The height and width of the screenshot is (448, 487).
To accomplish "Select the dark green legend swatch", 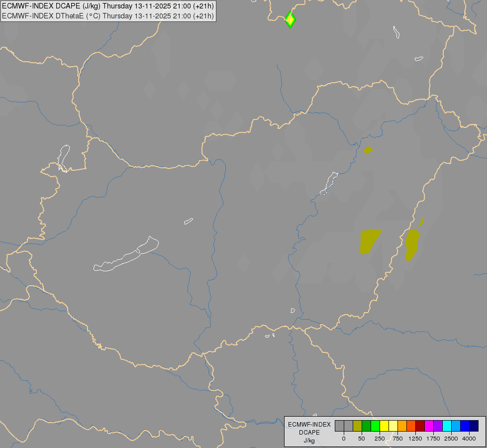I will [x=366, y=426].
